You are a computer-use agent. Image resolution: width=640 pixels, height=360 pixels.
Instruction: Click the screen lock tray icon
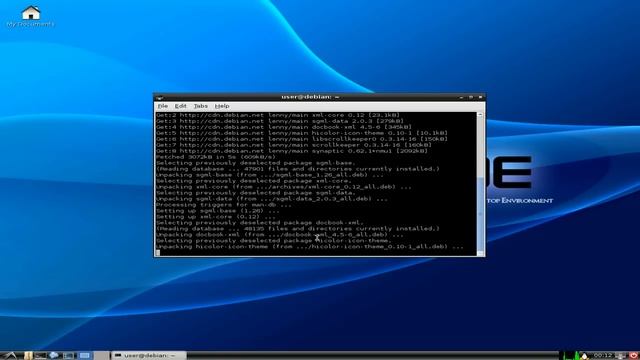click(621, 356)
